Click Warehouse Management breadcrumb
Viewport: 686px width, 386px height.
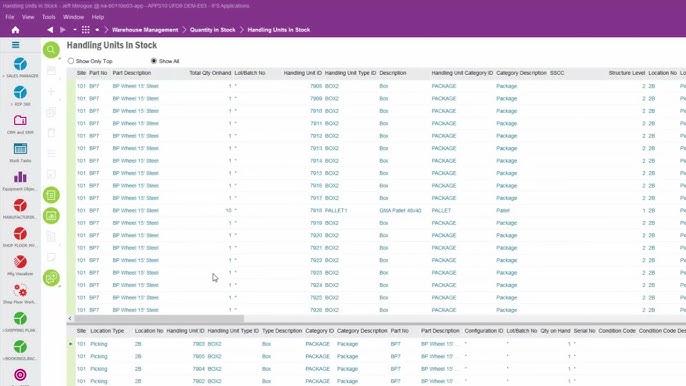tap(145, 30)
